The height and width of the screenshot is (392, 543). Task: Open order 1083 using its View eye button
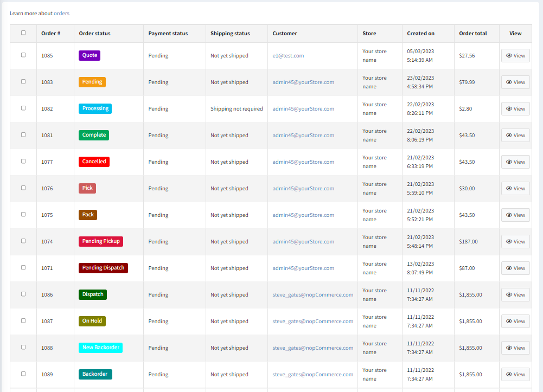coord(515,82)
